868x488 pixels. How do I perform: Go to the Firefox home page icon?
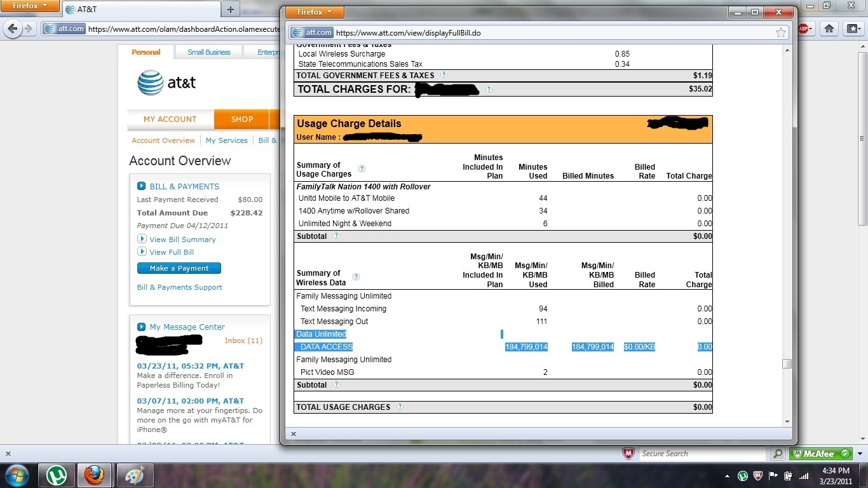point(829,29)
